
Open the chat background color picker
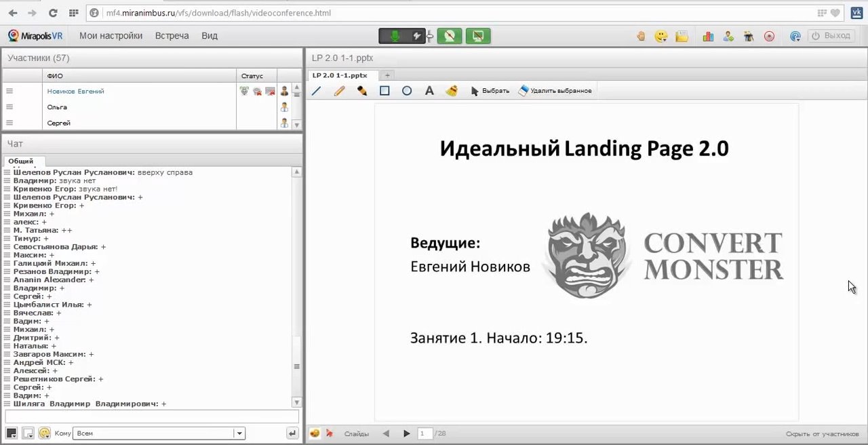point(28,433)
